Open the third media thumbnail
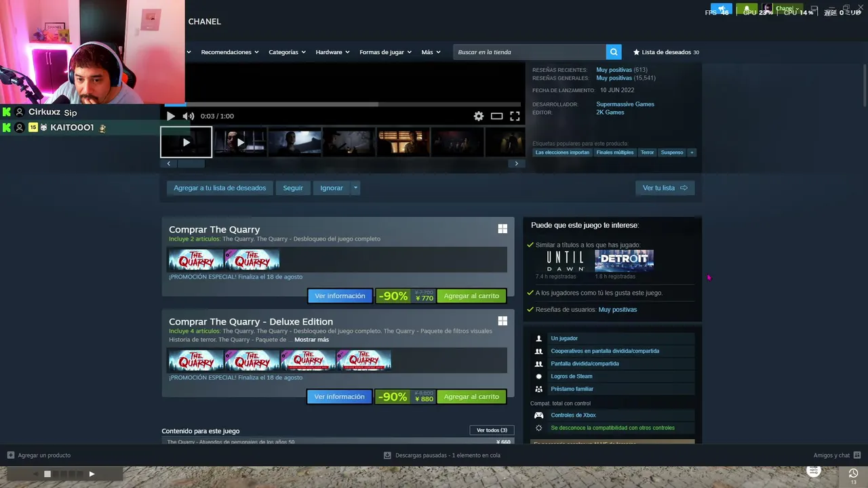The width and height of the screenshot is (868, 488). click(294, 142)
